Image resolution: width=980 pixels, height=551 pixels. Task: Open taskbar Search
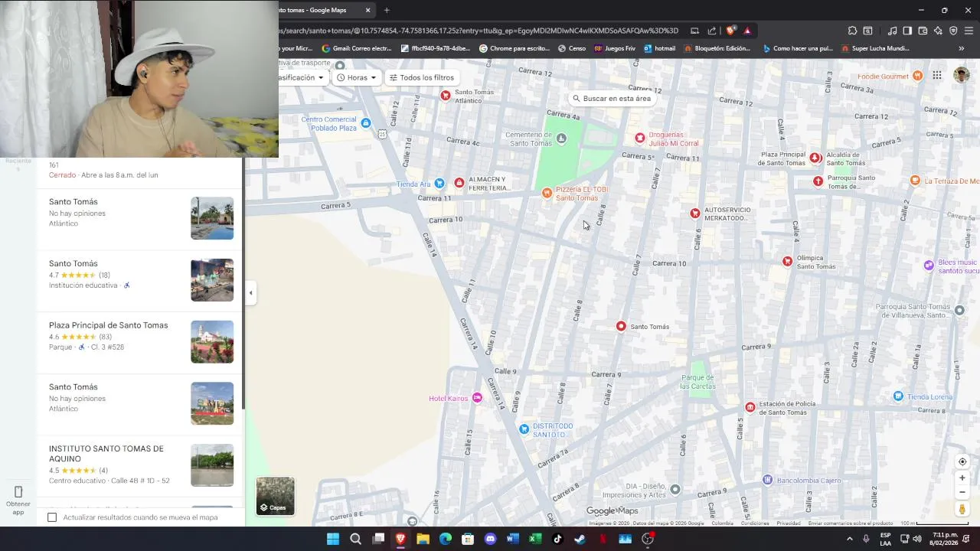[x=355, y=539]
